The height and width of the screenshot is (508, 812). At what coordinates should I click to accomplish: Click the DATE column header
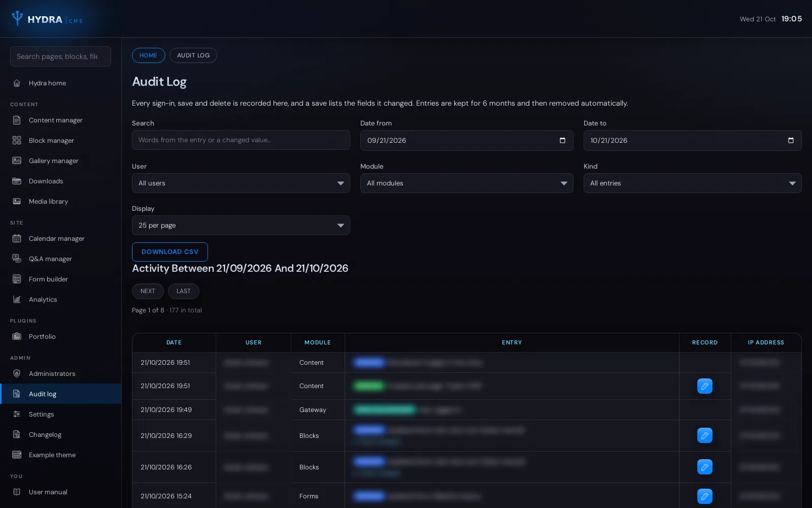174,342
